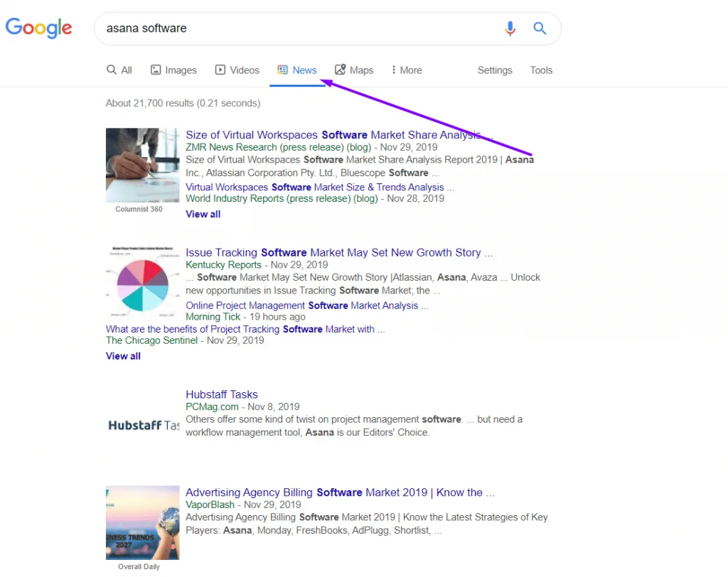Viewport: 728px width, 577px height.
Task: Open What are the benefits of Project Tracking link
Action: pos(245,329)
